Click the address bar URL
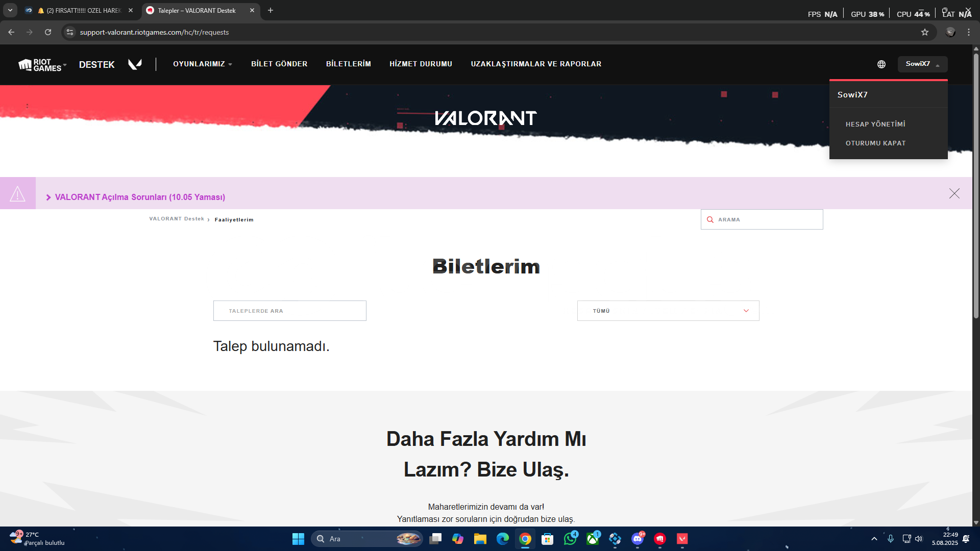This screenshot has height=551, width=980. pos(155,32)
